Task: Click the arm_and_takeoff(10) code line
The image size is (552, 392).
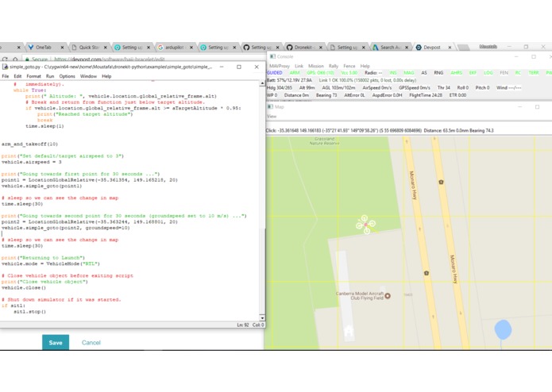Action: [x=29, y=144]
